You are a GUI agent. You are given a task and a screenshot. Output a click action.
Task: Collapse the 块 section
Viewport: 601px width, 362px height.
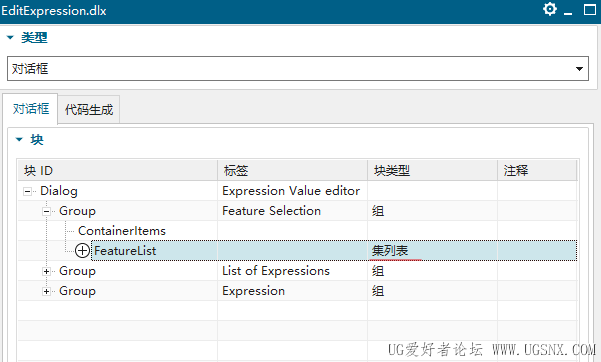[19, 140]
